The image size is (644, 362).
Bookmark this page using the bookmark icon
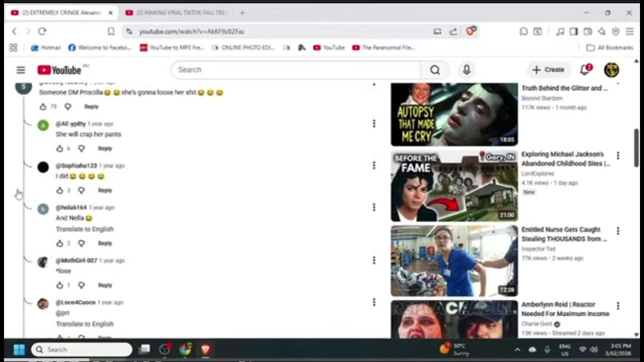pos(111,31)
